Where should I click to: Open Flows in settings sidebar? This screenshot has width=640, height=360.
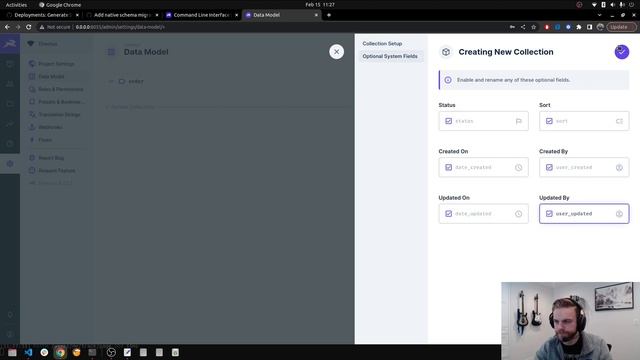tap(45, 140)
